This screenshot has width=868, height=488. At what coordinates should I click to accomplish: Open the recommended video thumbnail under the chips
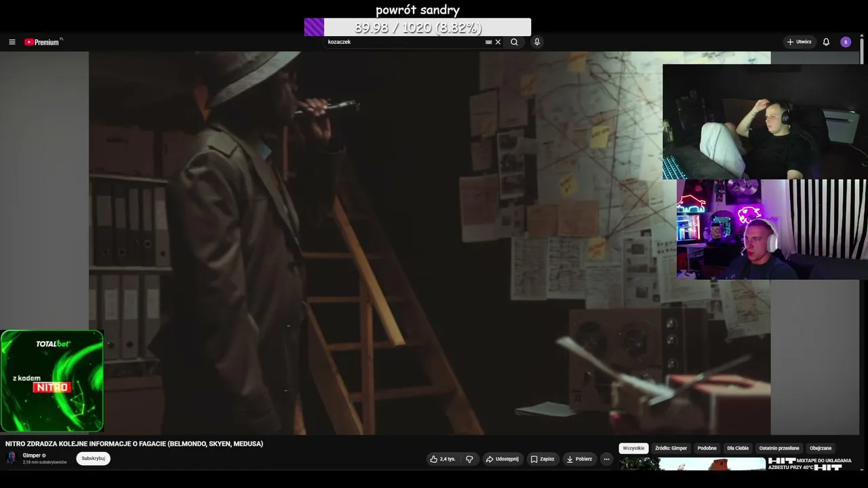[x=692, y=464]
